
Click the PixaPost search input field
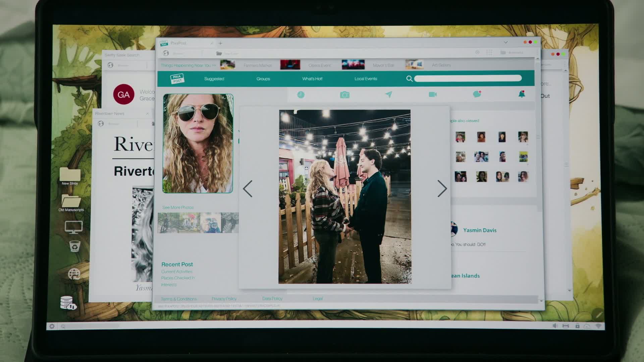pyautogui.click(x=468, y=78)
